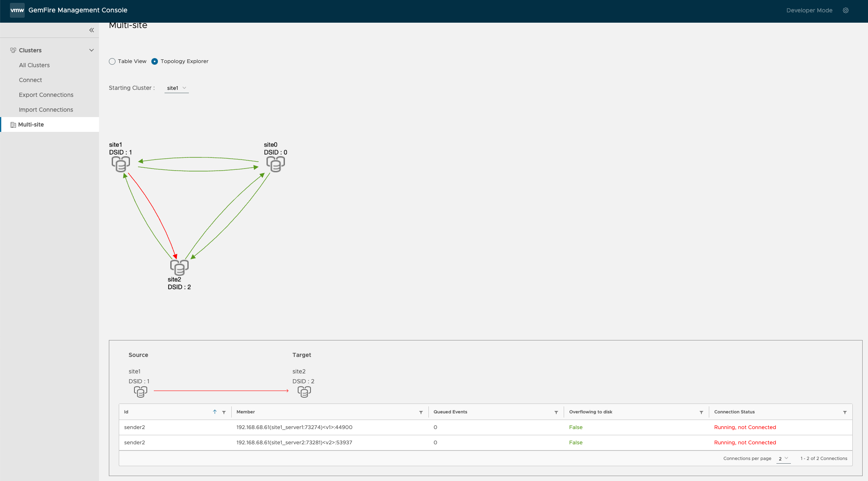Click Target site2 cluster icon in details
This screenshot has height=481, width=868.
tap(304, 392)
